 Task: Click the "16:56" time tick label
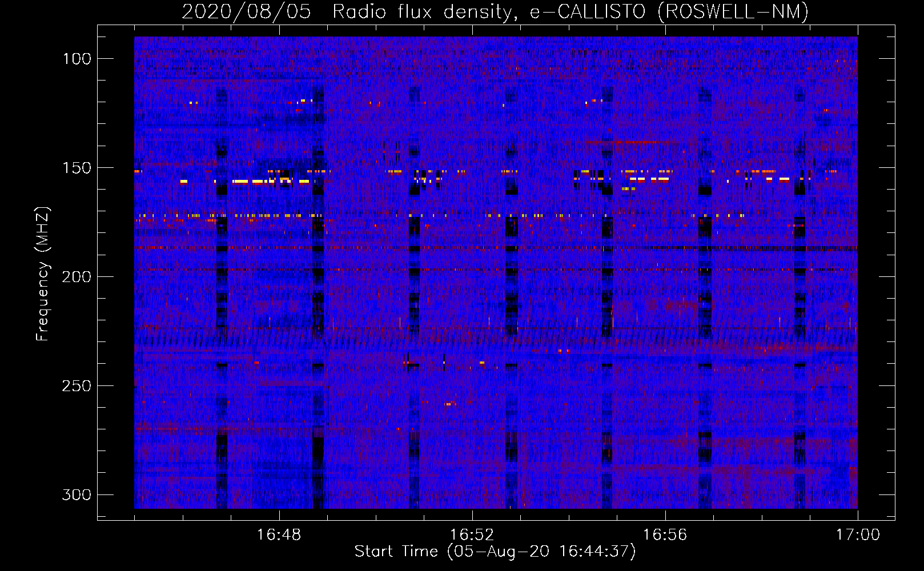pos(665,534)
